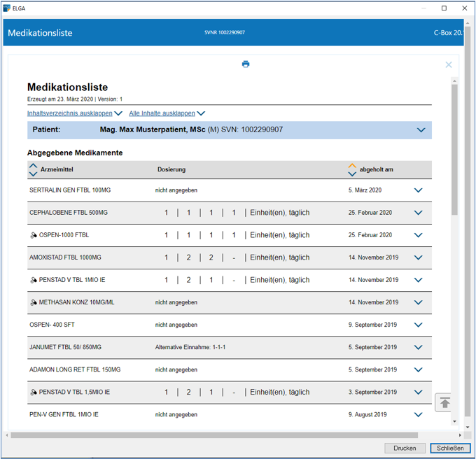Select AMOXISTAD FTBL 1000MG name
The width and height of the screenshot is (476, 459).
[x=65, y=257]
